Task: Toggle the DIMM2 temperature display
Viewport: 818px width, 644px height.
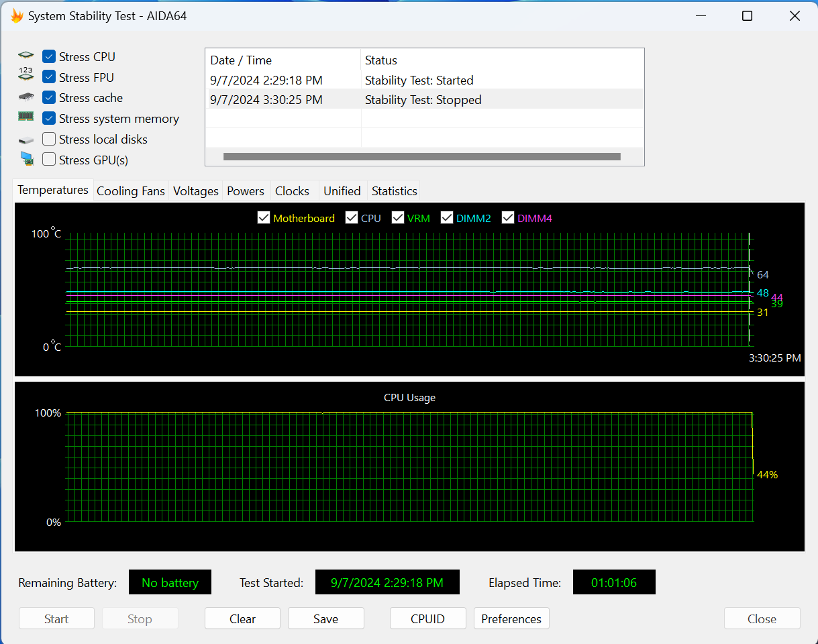Action: 447,217
